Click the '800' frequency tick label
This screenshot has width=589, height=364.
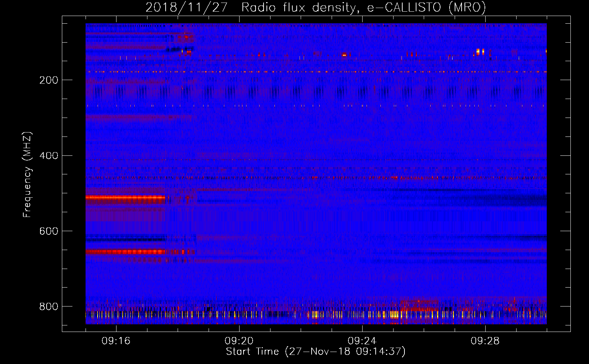coord(49,306)
